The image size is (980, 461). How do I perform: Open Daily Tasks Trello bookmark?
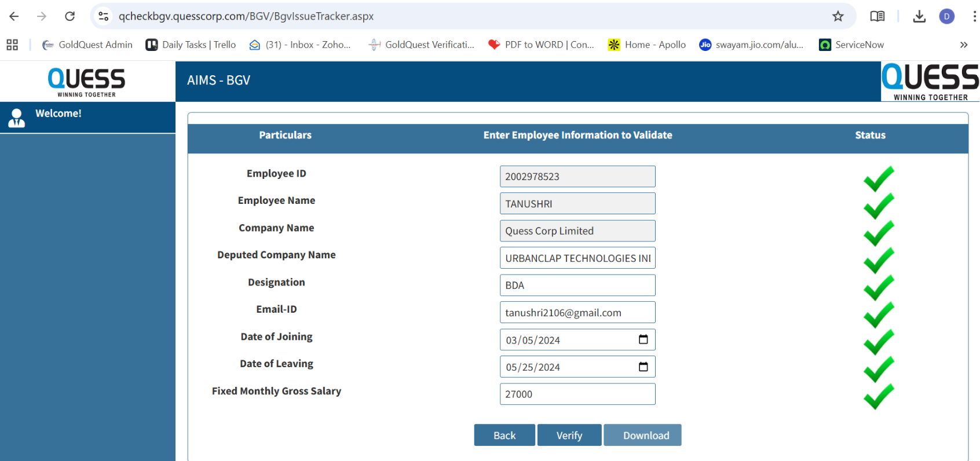click(x=191, y=45)
